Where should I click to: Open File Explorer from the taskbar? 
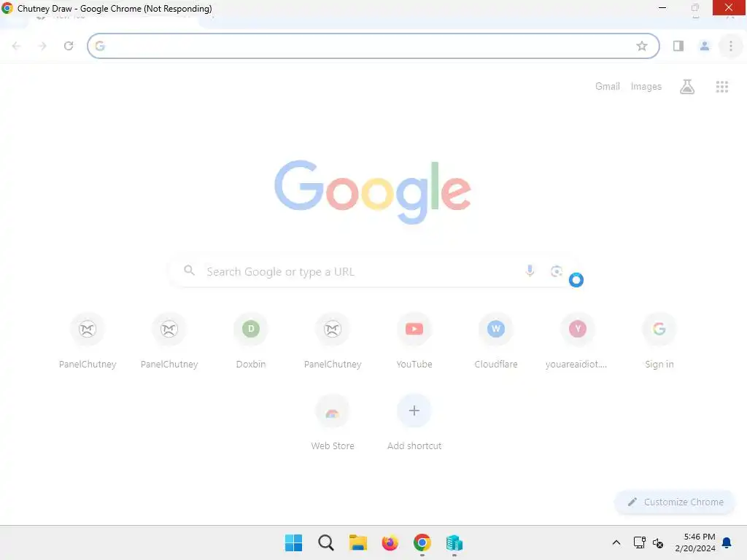(357, 542)
